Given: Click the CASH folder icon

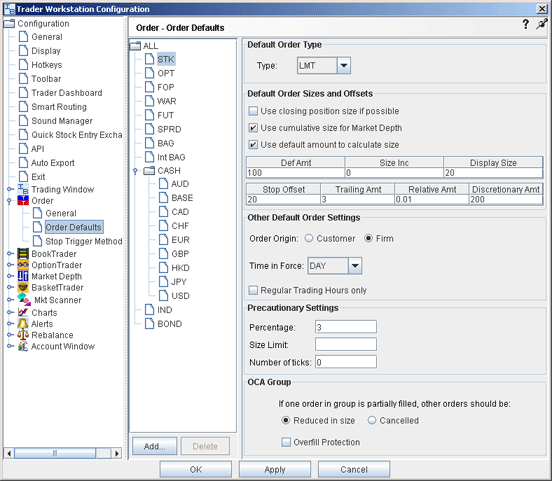Looking at the screenshot, I should pyautogui.click(x=149, y=171).
